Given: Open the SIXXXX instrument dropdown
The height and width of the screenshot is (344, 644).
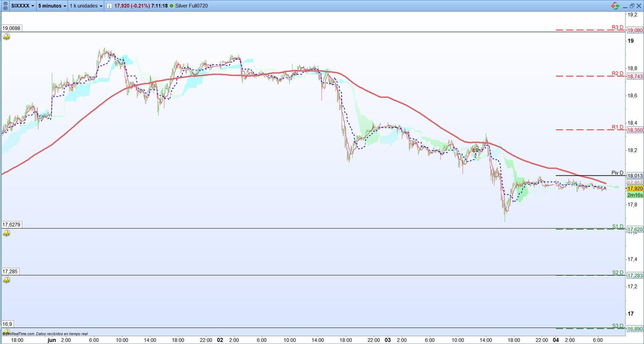Looking at the screenshot, I should point(23,6).
